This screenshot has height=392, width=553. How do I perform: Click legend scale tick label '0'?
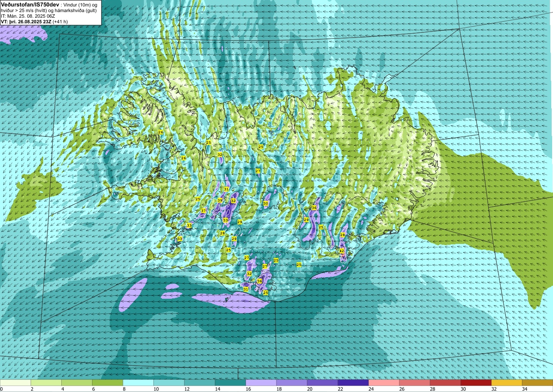click(1, 389)
